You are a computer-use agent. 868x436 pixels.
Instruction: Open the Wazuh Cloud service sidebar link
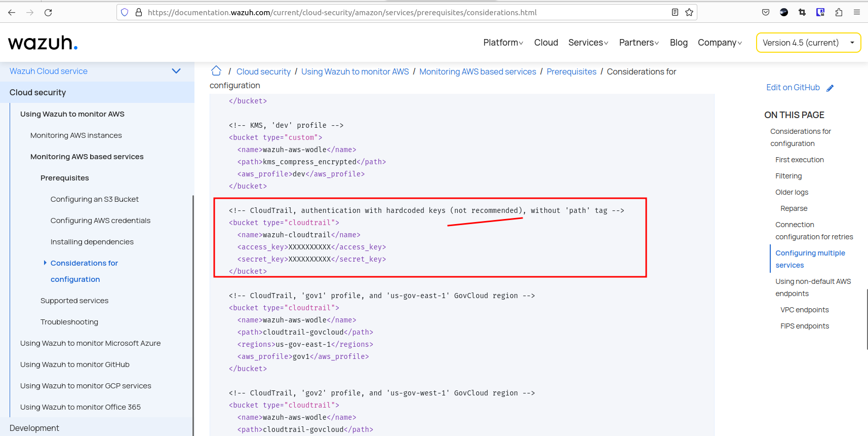tap(49, 71)
